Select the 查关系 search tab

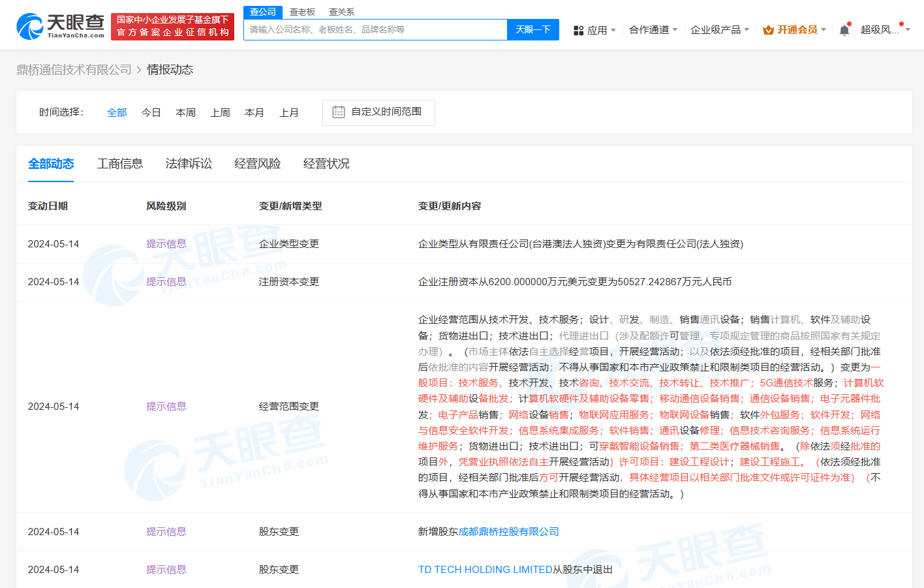(341, 11)
